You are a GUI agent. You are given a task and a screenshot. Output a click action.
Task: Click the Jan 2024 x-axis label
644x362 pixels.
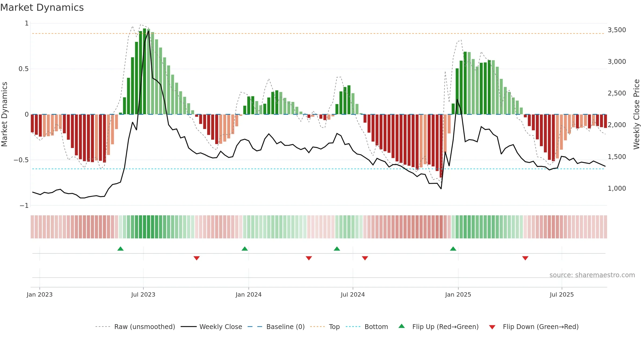[249, 295]
